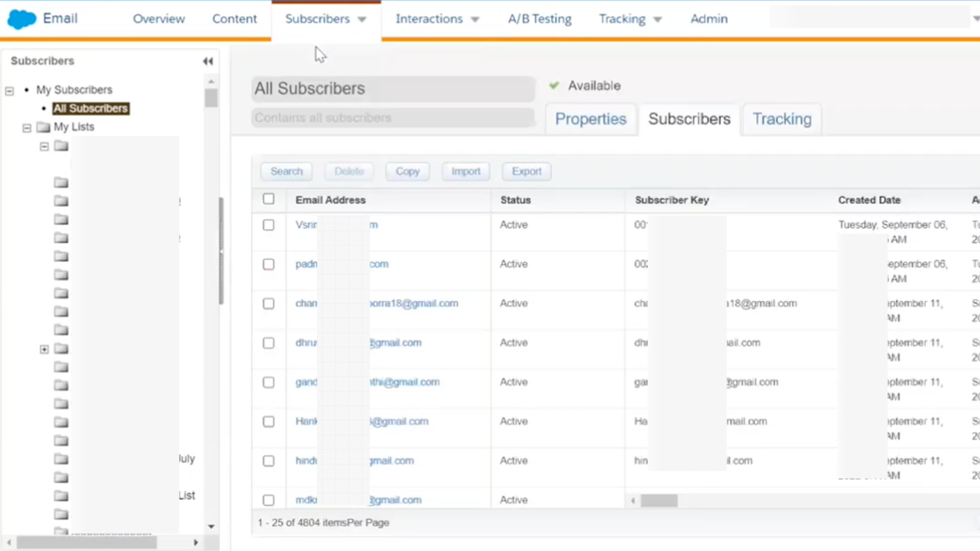
Task: Open the Admin menu item
Action: pyautogui.click(x=709, y=19)
